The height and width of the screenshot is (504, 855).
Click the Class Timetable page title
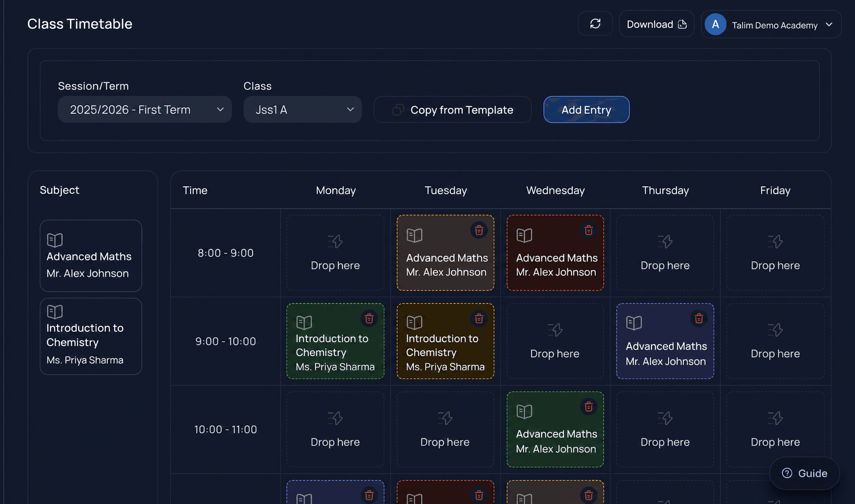80,24
